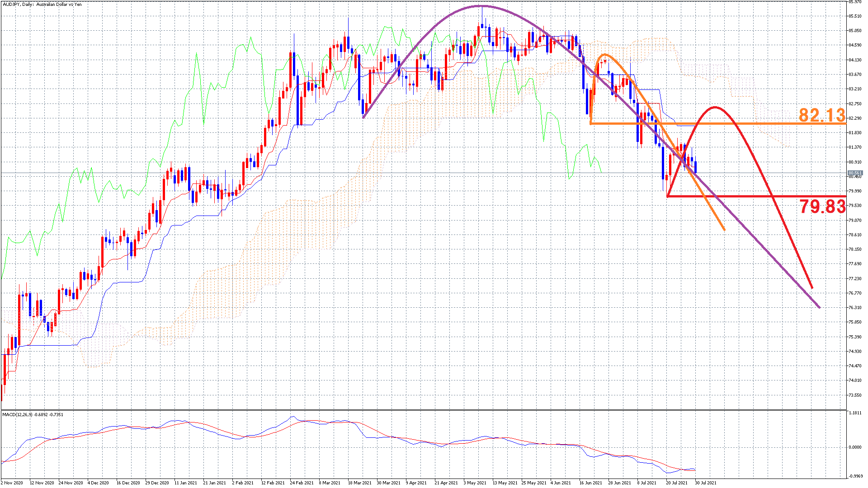Click the 0.0000 MACD zero level label
This screenshot has height=488, width=868.
pos(855,447)
